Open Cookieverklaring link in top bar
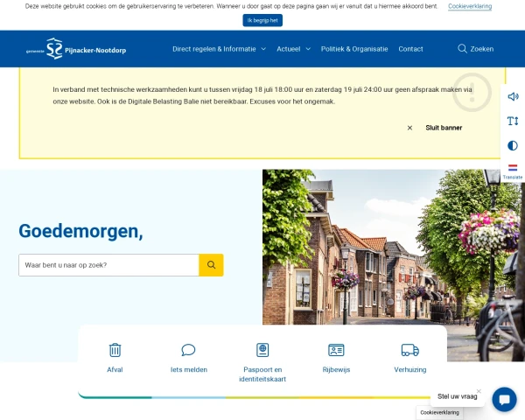This screenshot has height=420, width=525. [470, 6]
